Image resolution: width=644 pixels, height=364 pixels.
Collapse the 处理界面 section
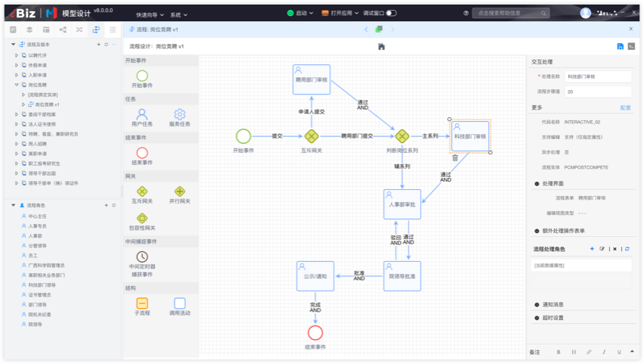coord(537,184)
